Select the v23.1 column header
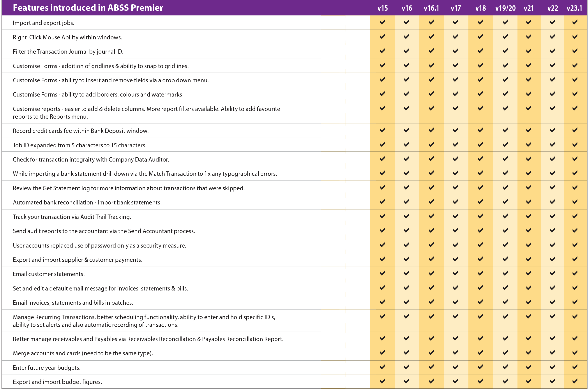 click(574, 8)
